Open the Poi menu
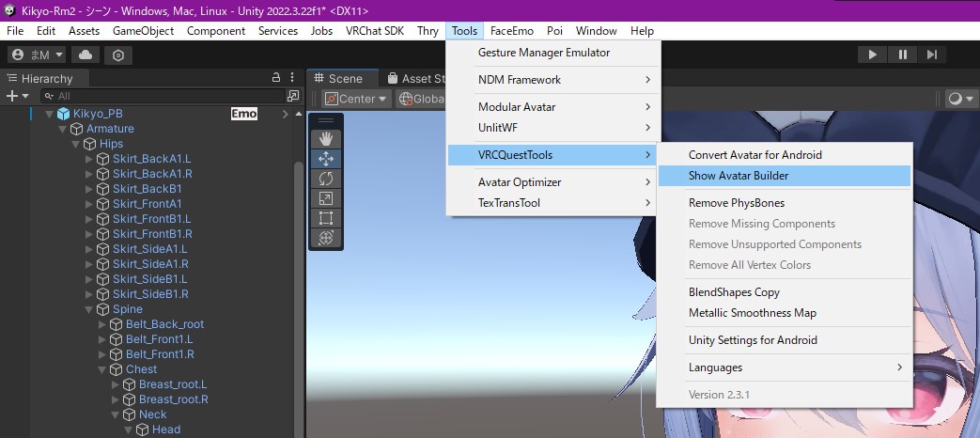This screenshot has width=980, height=438. 554,31
